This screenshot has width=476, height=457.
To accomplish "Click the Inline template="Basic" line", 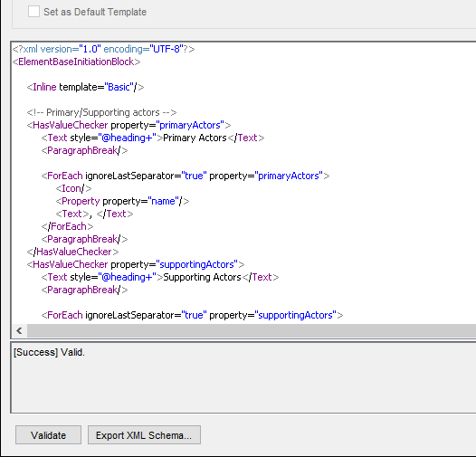I will coord(86,87).
